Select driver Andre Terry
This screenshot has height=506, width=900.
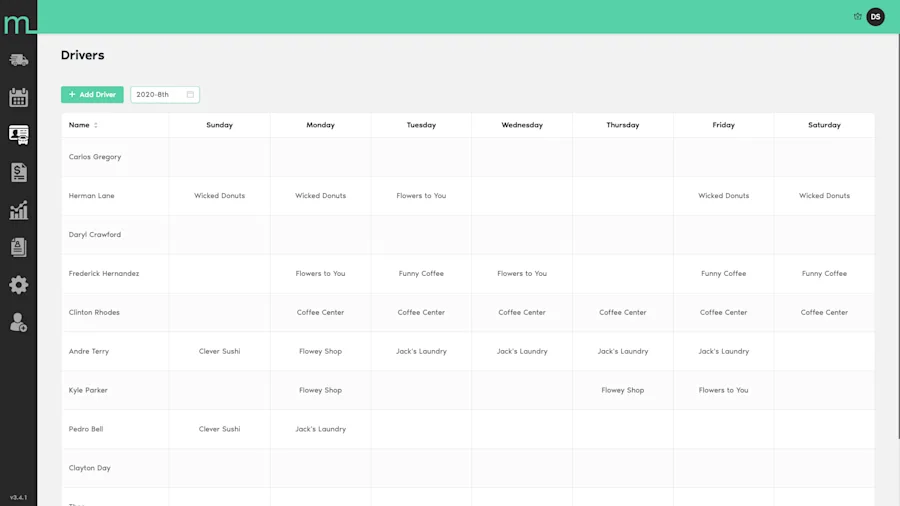pyautogui.click(x=88, y=351)
